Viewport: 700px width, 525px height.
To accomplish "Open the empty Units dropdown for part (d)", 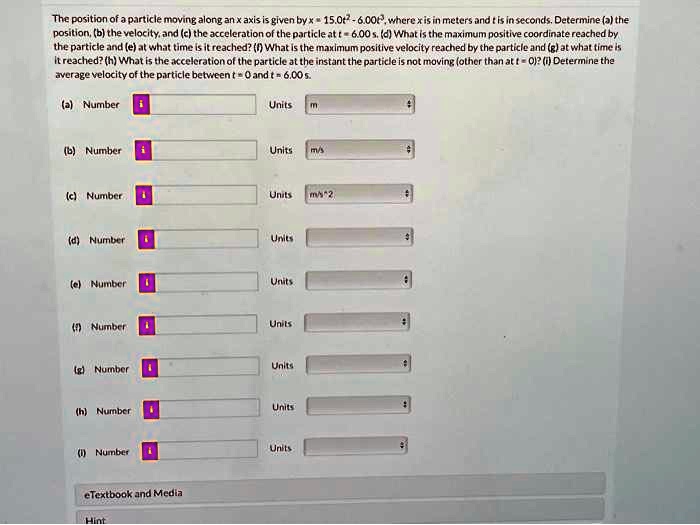I will pyautogui.click(x=359, y=238).
